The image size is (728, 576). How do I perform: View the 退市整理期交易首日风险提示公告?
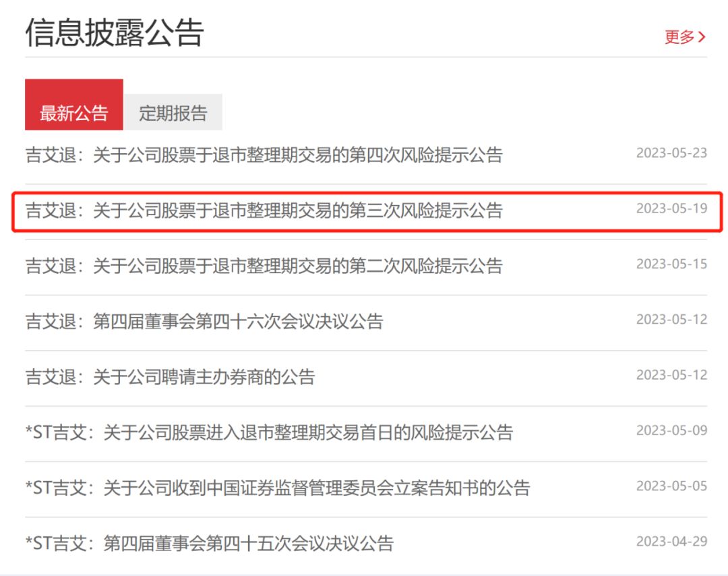coord(270,434)
